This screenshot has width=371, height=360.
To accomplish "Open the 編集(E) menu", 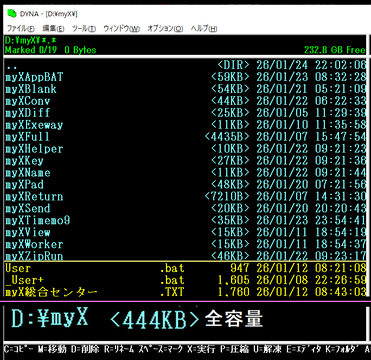I will click(x=53, y=28).
